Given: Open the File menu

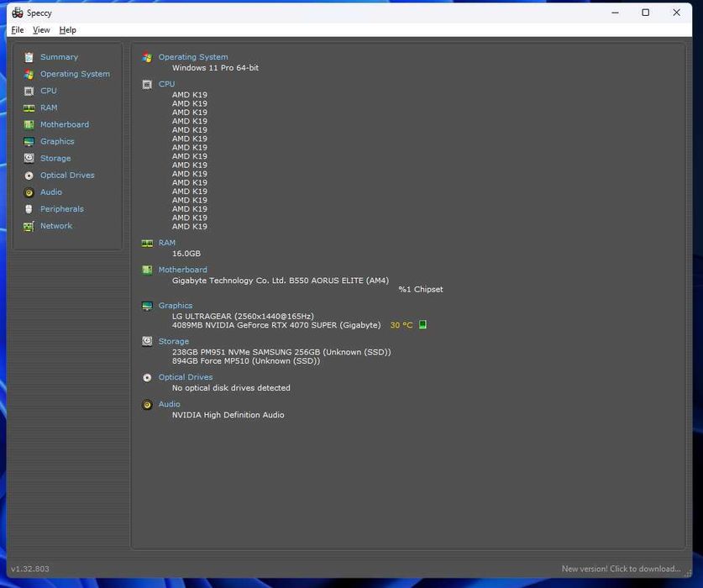Looking at the screenshot, I should [x=17, y=30].
